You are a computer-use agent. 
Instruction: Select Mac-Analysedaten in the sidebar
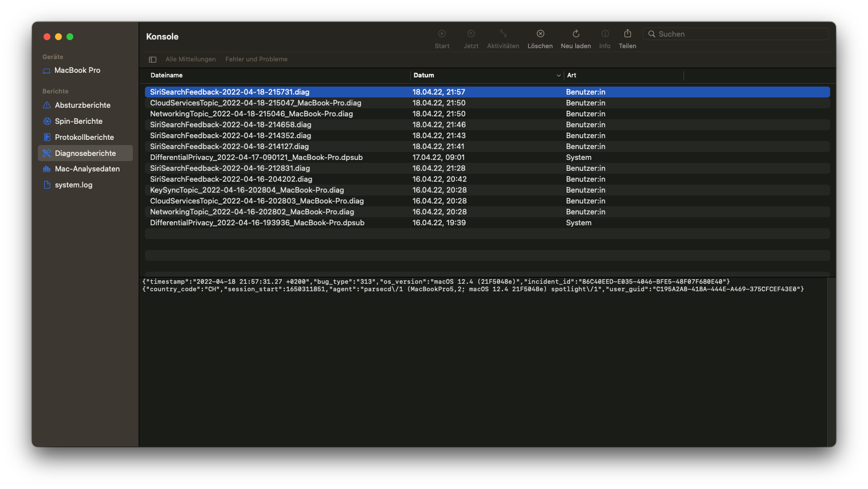click(x=87, y=169)
